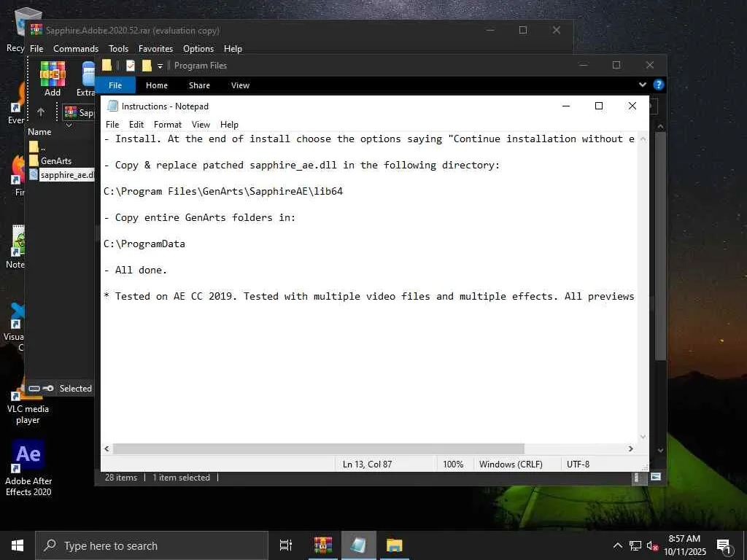Click New folder icon in Explorer quick access toolbar
747x560 pixels.
click(147, 65)
